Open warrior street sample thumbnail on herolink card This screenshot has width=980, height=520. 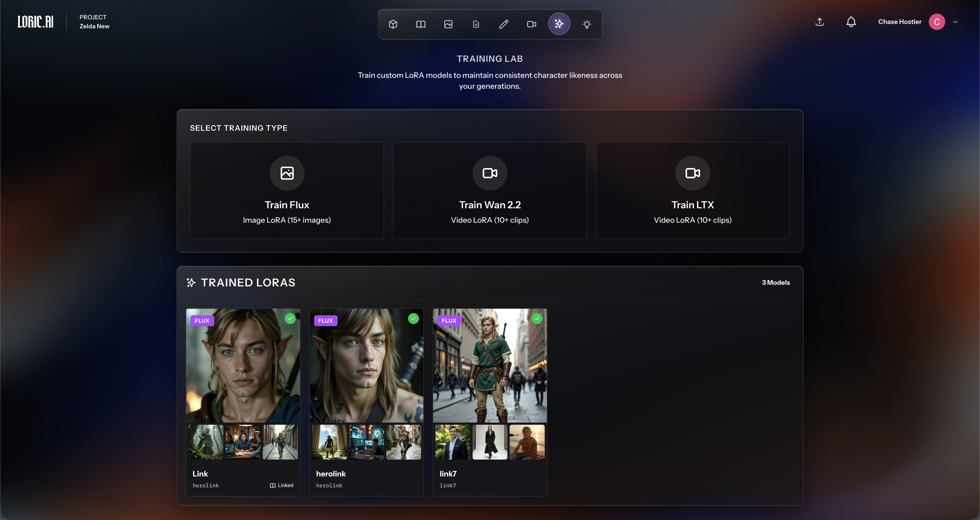pyautogui.click(x=404, y=442)
